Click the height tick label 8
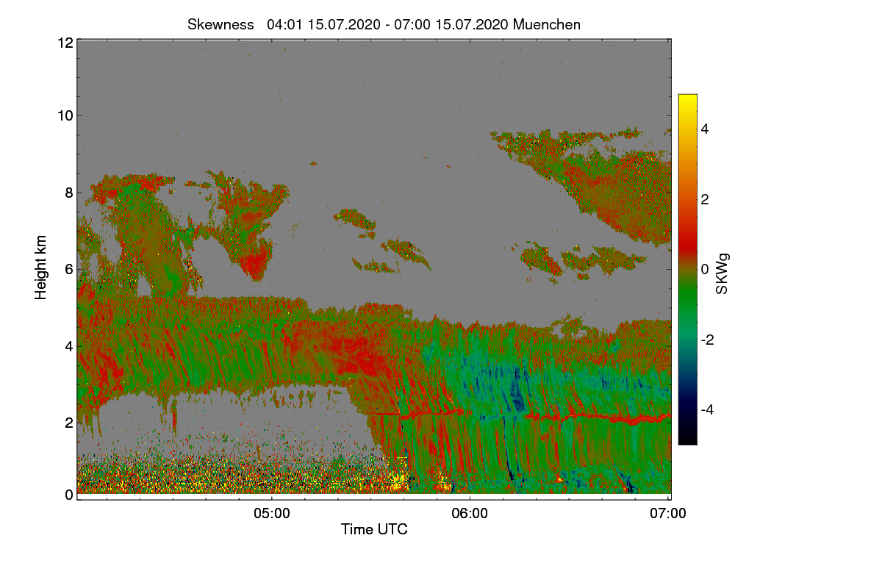This screenshot has width=882, height=588. pyautogui.click(x=69, y=193)
